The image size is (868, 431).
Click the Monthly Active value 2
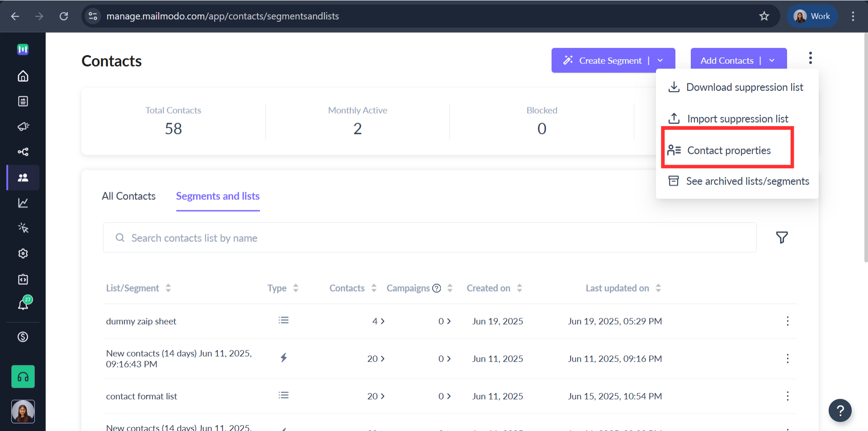tap(358, 129)
